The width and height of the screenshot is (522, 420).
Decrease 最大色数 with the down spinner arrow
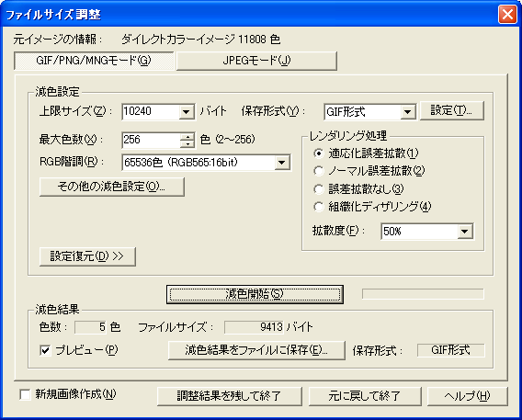[187, 144]
